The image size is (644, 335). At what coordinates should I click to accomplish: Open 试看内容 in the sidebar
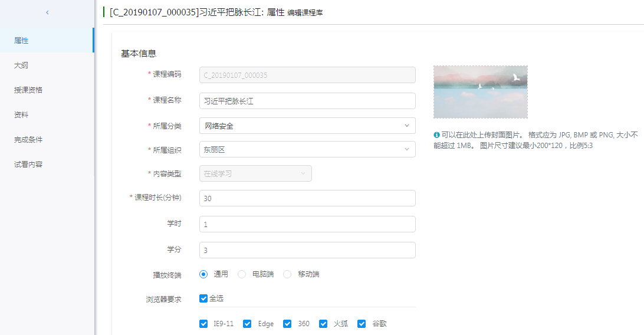click(28, 165)
